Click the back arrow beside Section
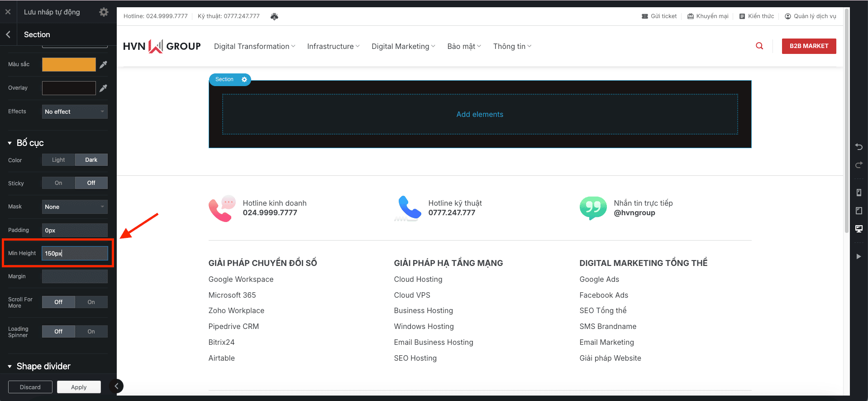Screen dimensions: 868x401 pos(8,34)
